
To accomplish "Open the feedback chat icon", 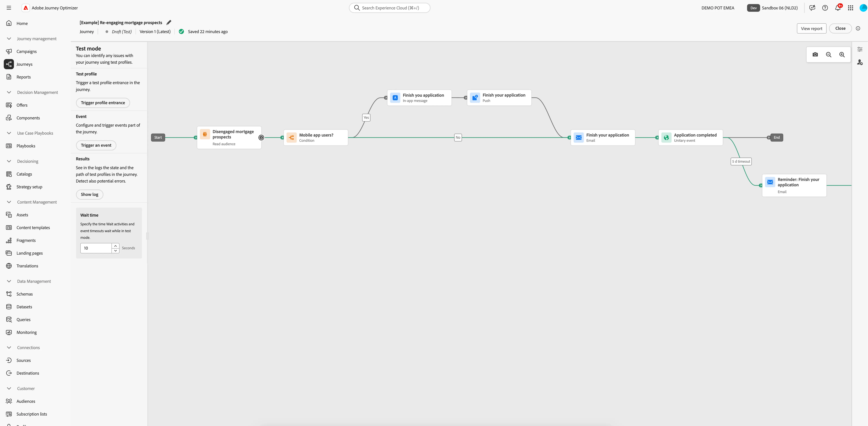I will tap(812, 8).
